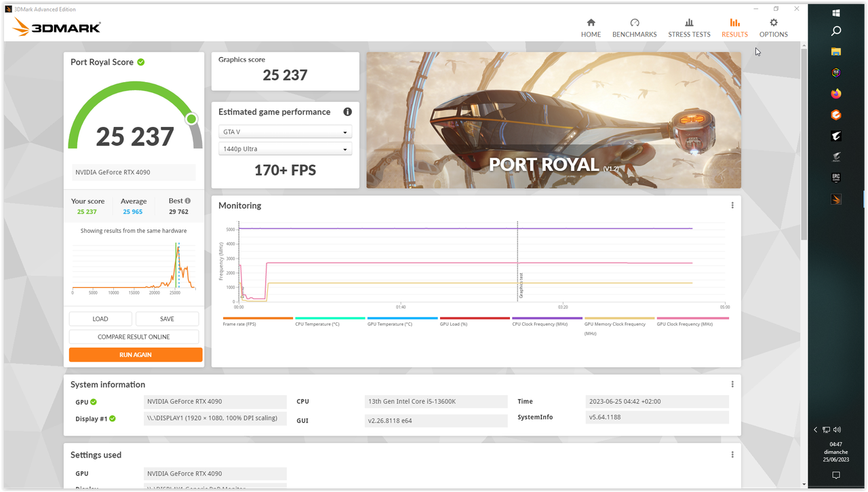The width and height of the screenshot is (868, 492).
Task: Open File Explorer from taskbar
Action: (x=836, y=52)
